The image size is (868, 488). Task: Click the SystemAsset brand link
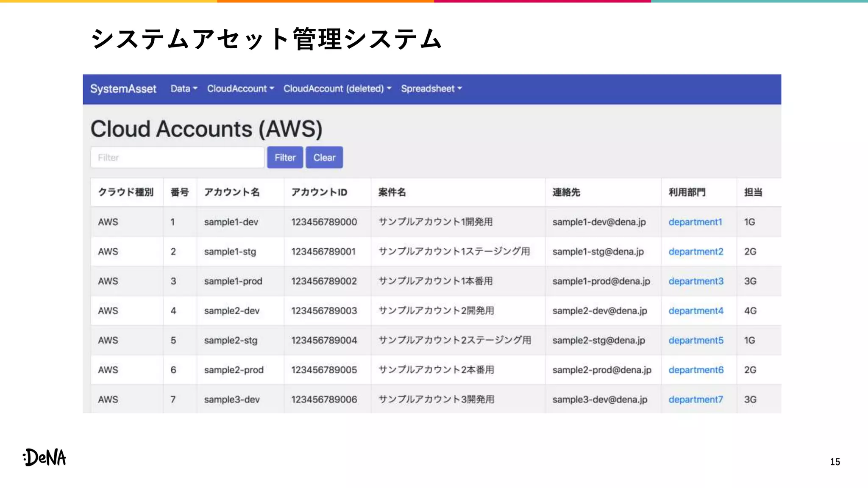(123, 89)
